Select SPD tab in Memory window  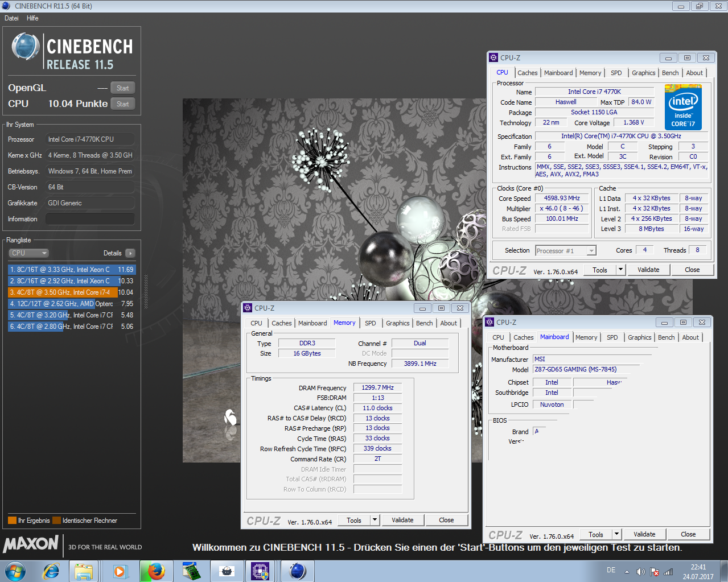point(371,323)
